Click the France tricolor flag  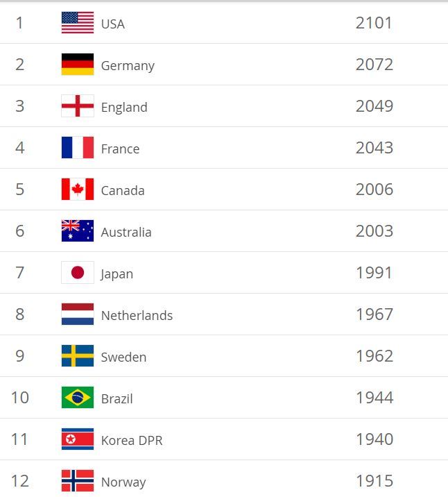click(78, 147)
